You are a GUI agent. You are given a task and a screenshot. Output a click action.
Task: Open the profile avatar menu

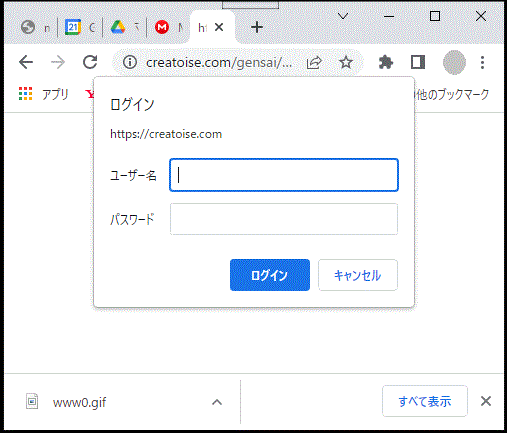454,62
